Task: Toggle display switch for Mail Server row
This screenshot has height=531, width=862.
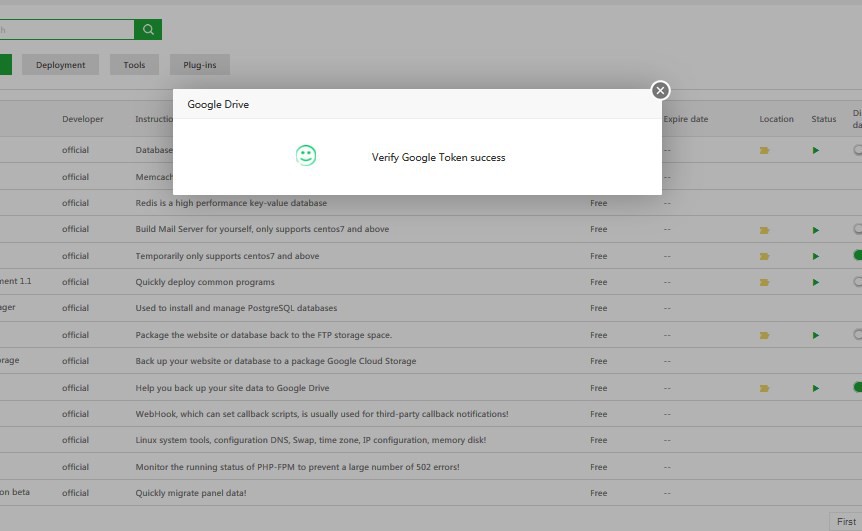Action: pos(857,229)
